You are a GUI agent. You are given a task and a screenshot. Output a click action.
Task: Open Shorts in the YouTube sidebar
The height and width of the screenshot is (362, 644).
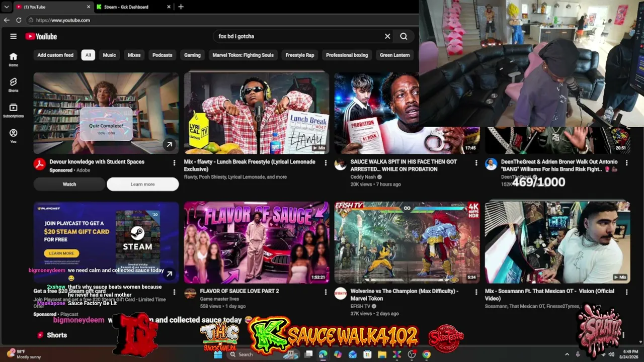tap(13, 85)
